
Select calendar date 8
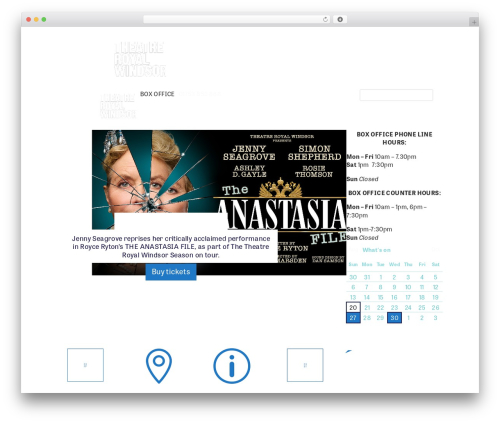(380, 287)
